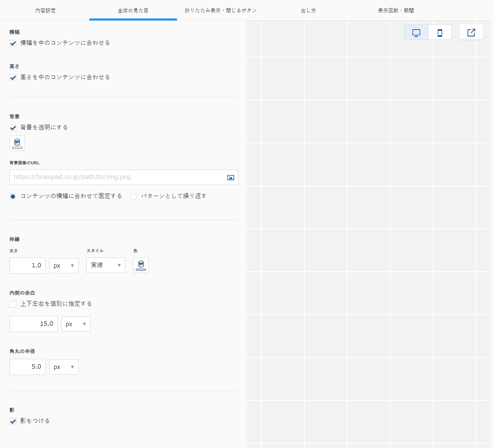
Task: Enable 上下左右を個別に指定する checkbox
Action: pyautogui.click(x=13, y=304)
